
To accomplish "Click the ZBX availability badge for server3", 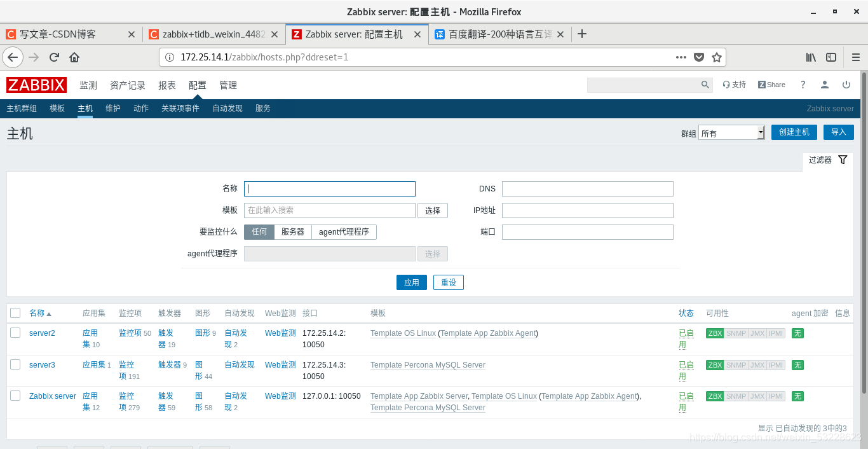I will point(715,365).
